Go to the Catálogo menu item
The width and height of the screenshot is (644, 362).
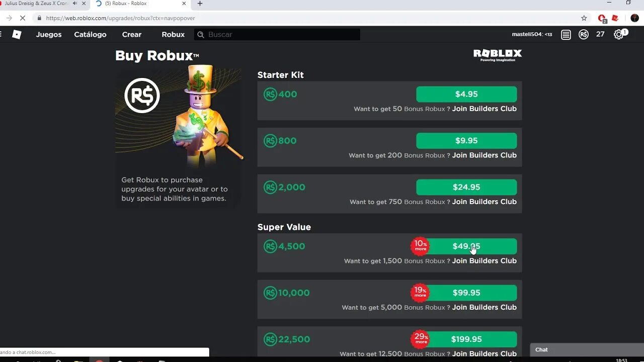click(90, 35)
